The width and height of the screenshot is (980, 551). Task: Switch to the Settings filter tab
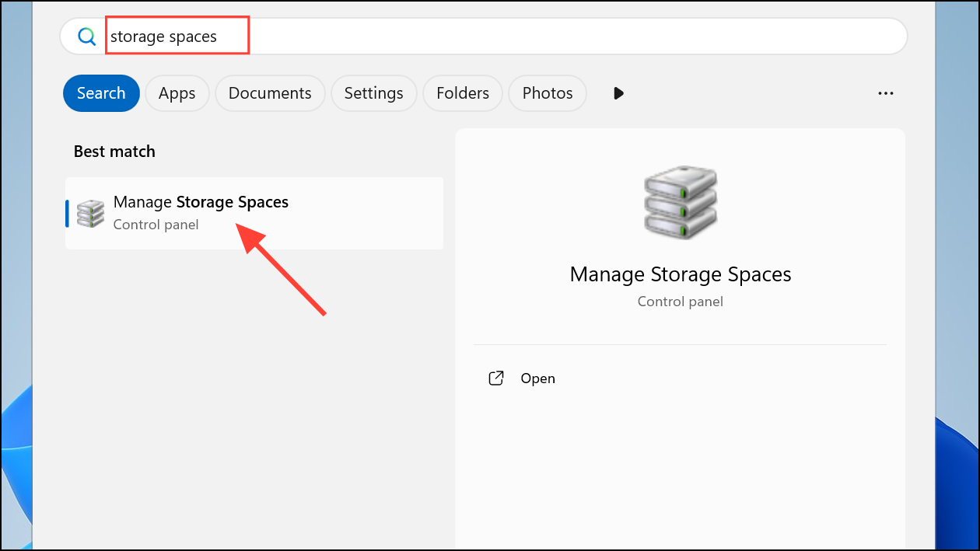click(373, 93)
